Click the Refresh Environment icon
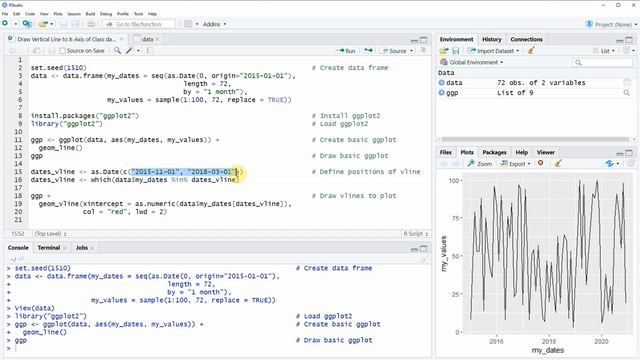 (x=626, y=51)
